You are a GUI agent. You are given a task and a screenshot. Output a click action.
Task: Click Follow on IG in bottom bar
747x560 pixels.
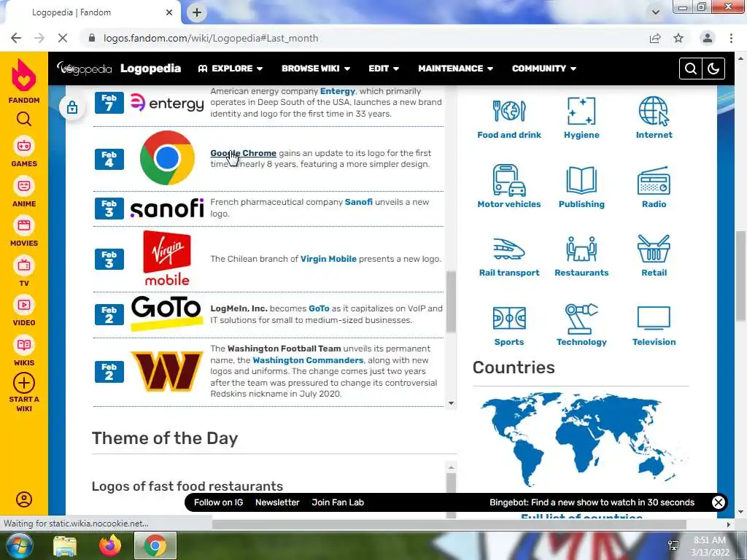pyautogui.click(x=219, y=502)
